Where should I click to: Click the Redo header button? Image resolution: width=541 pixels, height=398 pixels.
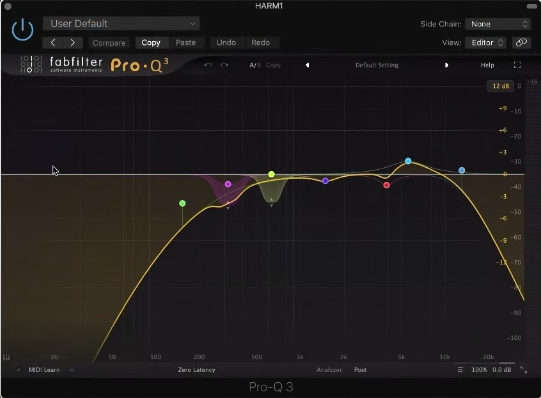pos(260,43)
